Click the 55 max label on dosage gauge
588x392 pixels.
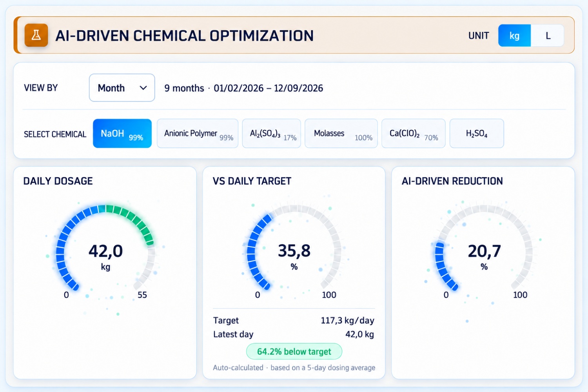click(142, 295)
